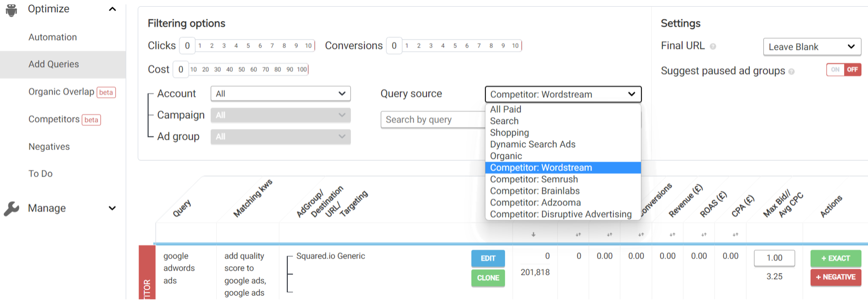Screen dimensions: 868x300
Task: Click the EDIT button on the query row
Action: pyautogui.click(x=488, y=258)
